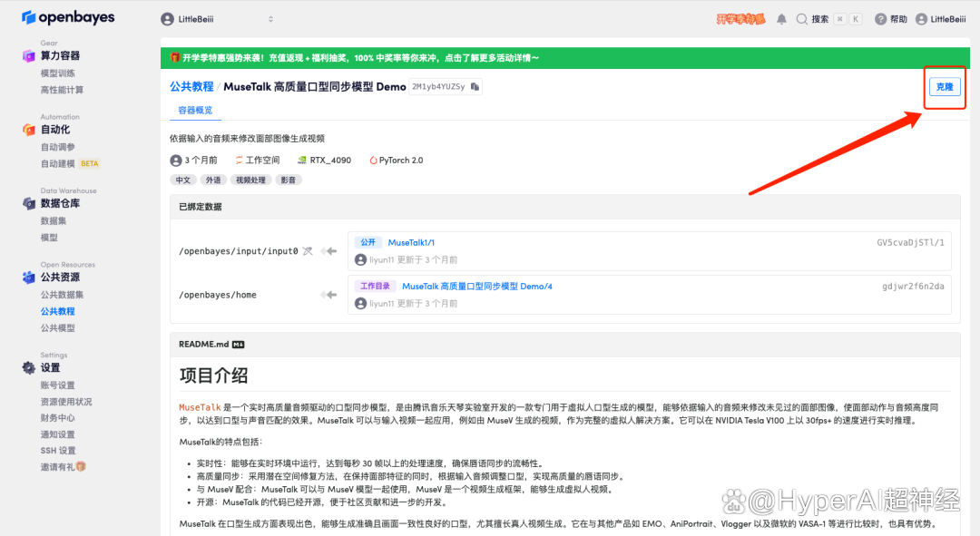
Task: Open the LittleBeiii avatar at top right
Action: (x=921, y=19)
